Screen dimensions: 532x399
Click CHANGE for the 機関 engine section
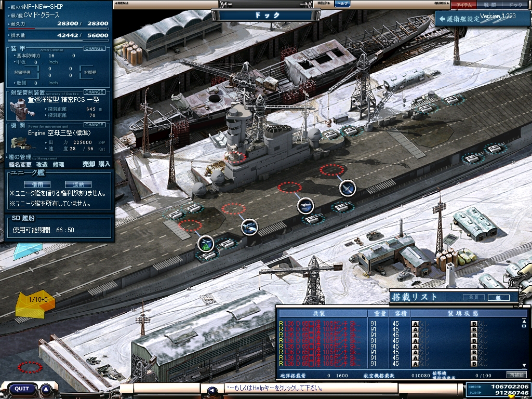(x=94, y=125)
